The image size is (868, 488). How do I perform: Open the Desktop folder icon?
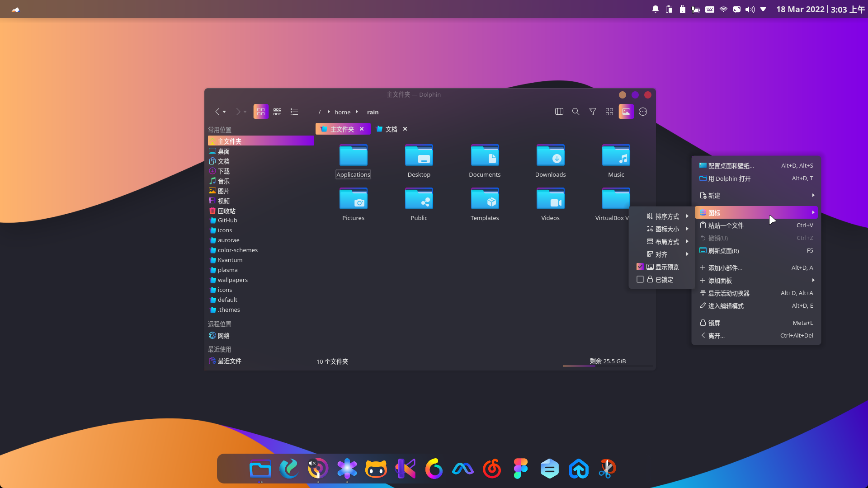419,156
